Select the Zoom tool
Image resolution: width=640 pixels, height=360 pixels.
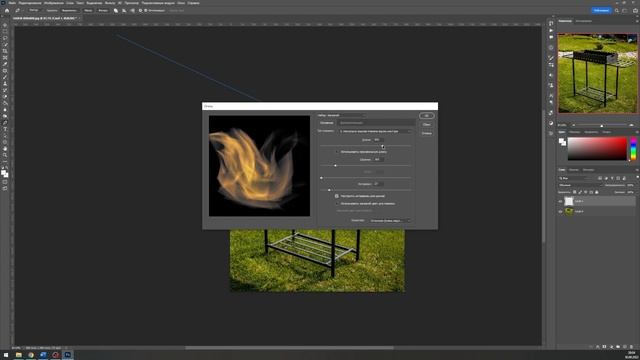tap(5, 156)
